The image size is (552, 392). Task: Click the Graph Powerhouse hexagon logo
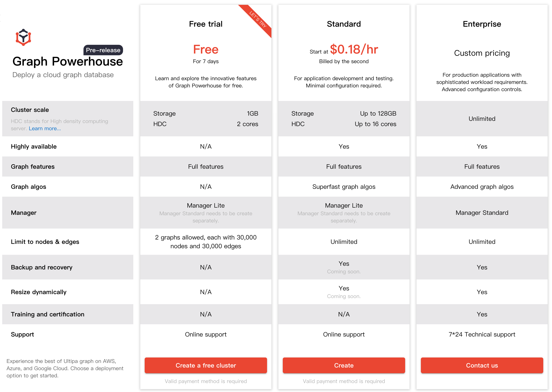23,37
